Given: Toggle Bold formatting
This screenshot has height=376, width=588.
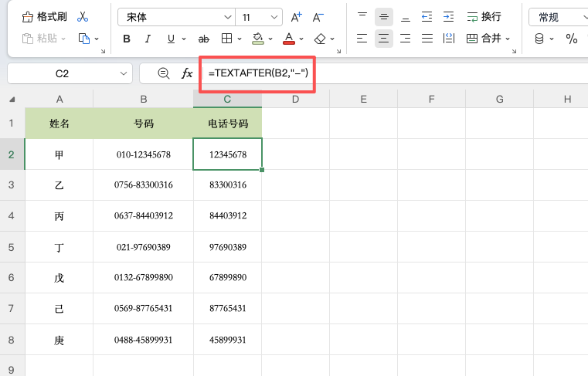Looking at the screenshot, I should [x=127, y=39].
